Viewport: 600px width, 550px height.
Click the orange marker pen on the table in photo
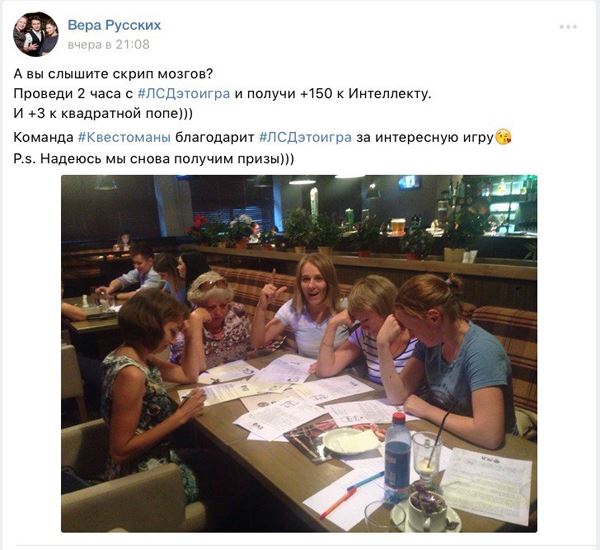pyautogui.click(x=338, y=503)
